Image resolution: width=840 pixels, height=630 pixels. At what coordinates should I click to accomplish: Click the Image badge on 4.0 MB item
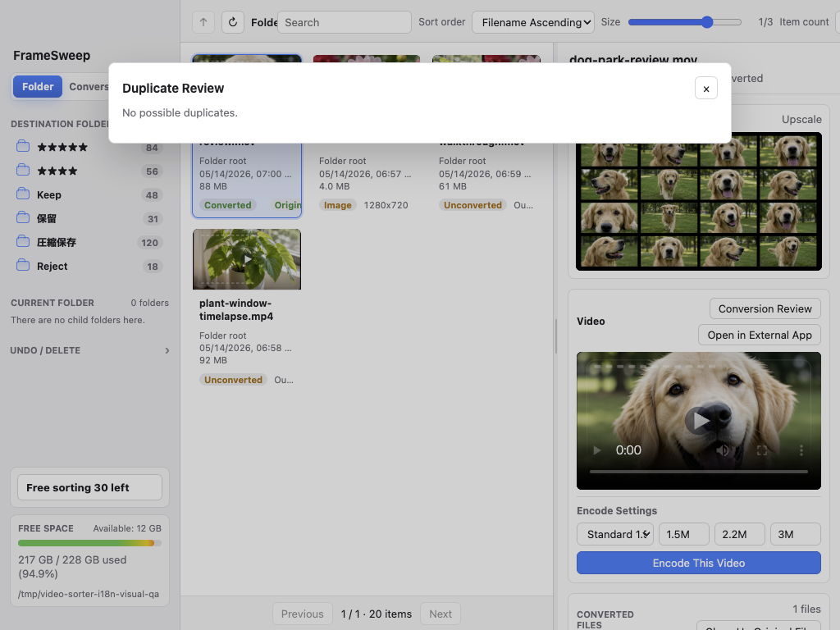tap(337, 205)
